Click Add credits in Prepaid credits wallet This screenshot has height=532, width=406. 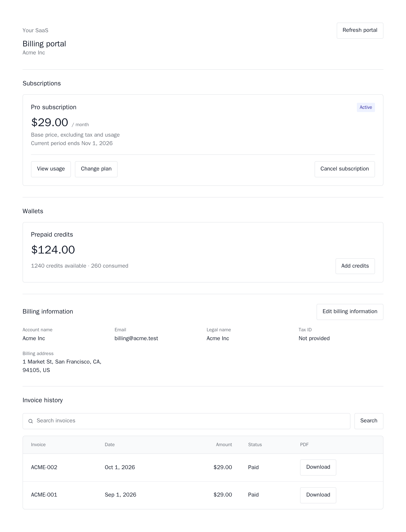point(355,266)
